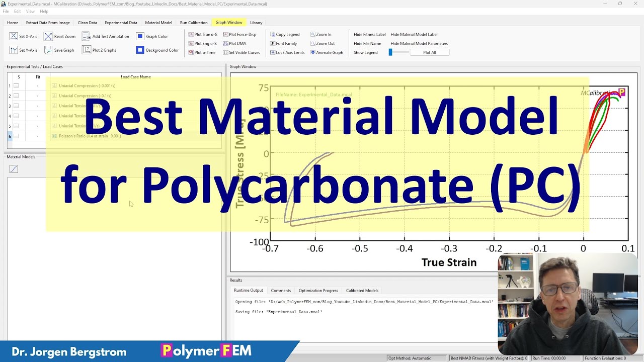The image size is (644, 362).
Task: Open the Graph Color swatch
Action: click(140, 36)
